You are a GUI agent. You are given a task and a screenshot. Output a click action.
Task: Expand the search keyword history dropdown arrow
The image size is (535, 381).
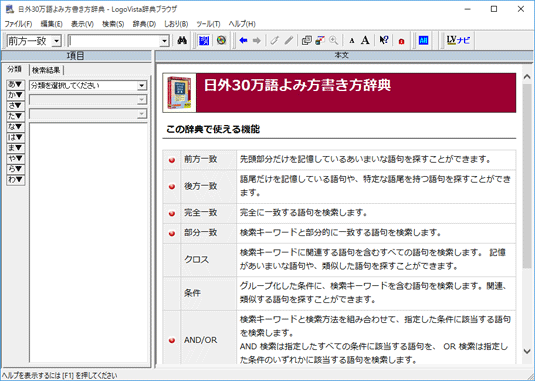click(164, 41)
